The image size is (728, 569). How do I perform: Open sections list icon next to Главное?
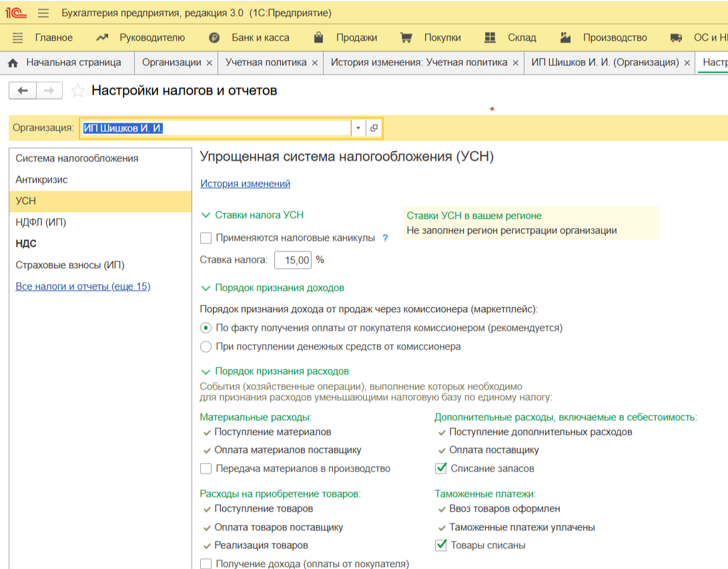pyautogui.click(x=17, y=37)
